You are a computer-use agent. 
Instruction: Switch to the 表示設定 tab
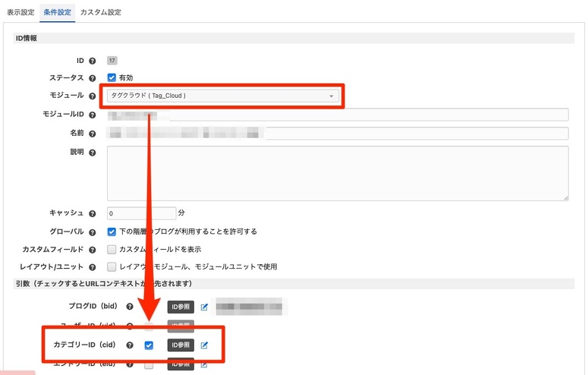tap(20, 12)
